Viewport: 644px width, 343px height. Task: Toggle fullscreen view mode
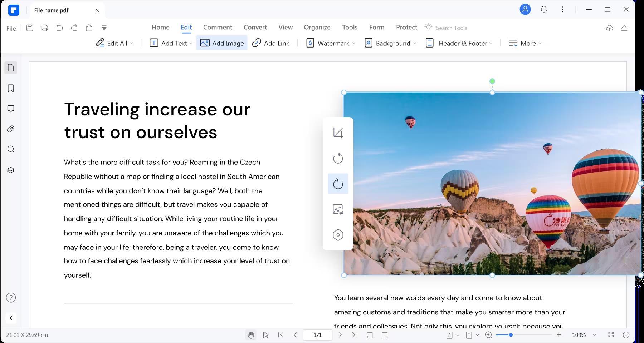[x=611, y=335]
